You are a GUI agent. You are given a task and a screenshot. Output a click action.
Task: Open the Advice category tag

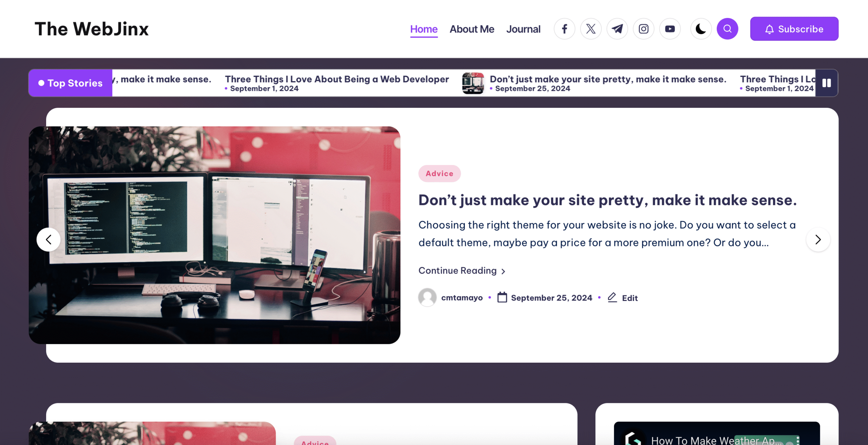point(439,174)
